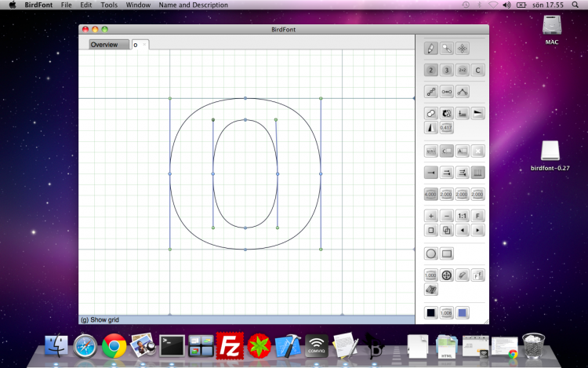Click the 1:1 zoom reset button
Image resolution: width=588 pixels, height=368 pixels.
tap(463, 216)
